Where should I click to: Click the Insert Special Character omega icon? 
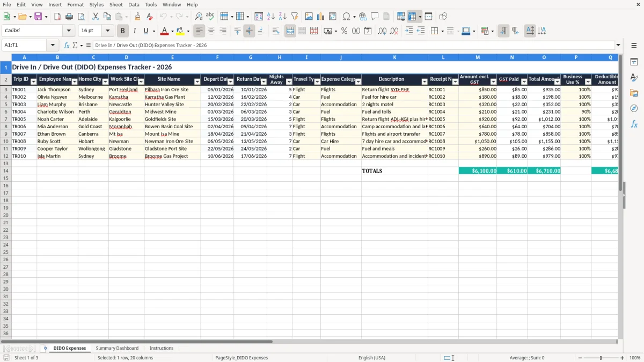(x=346, y=17)
